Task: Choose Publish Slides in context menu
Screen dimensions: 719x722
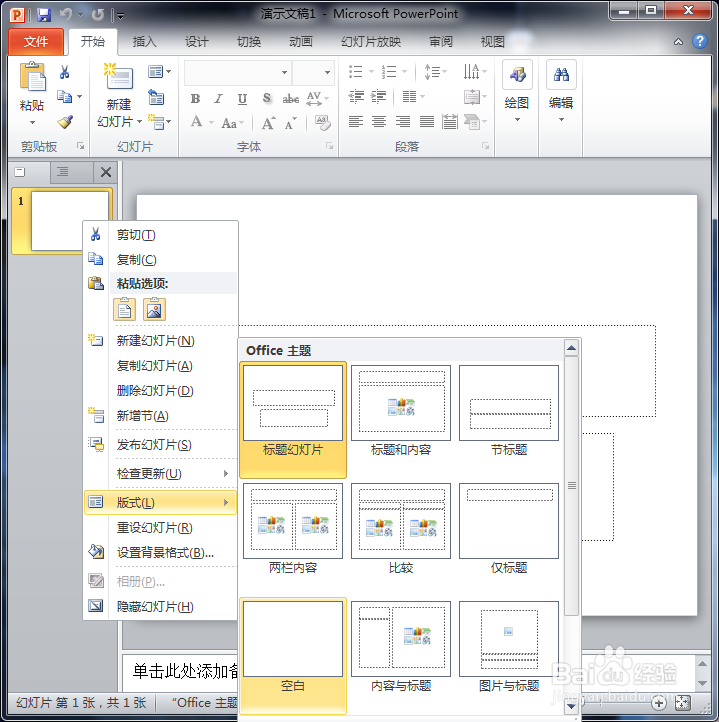Action: (x=161, y=445)
